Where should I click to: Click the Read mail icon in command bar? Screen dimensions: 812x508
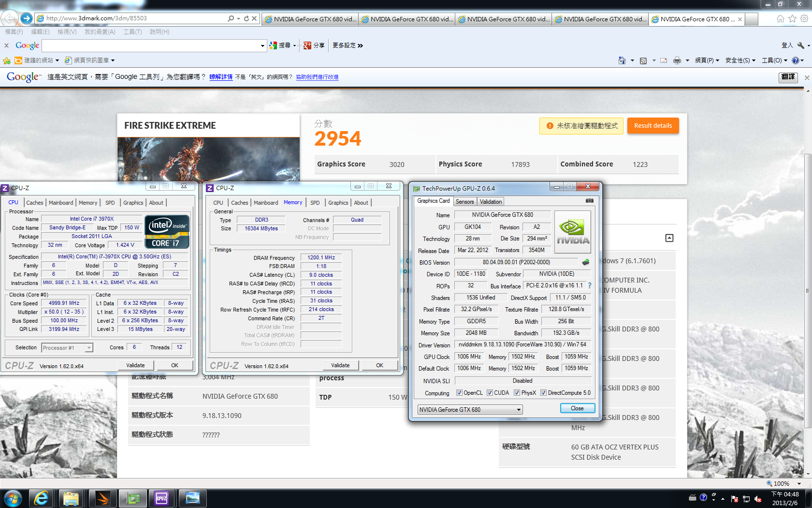664,60
